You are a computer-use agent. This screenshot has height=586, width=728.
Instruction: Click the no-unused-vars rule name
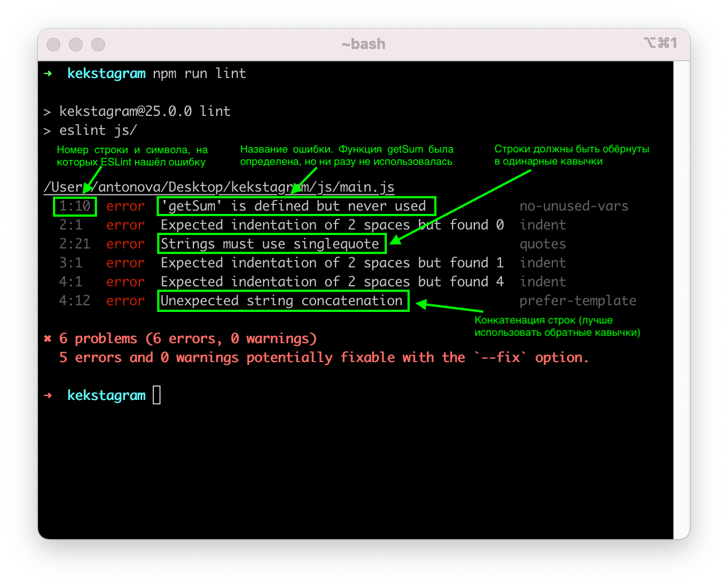(574, 206)
